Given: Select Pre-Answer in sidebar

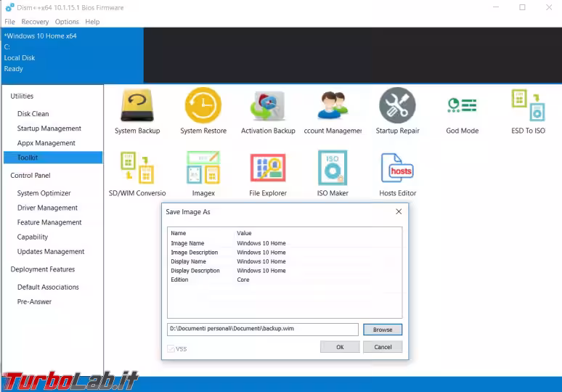Looking at the screenshot, I should pyautogui.click(x=34, y=302).
